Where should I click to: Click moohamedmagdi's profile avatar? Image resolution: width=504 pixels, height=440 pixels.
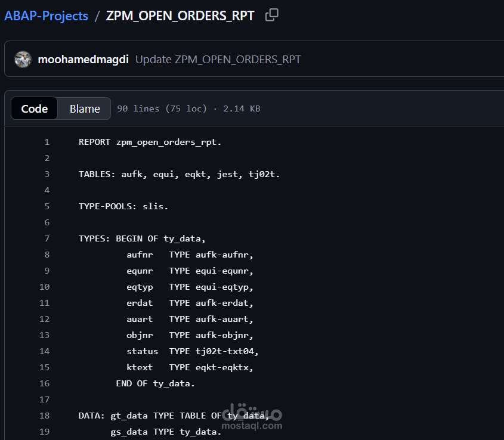23,59
